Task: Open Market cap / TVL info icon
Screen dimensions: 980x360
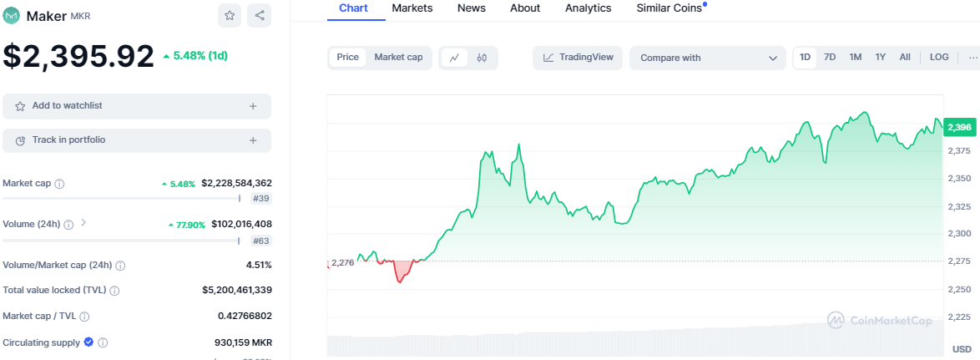Action: click(x=84, y=317)
